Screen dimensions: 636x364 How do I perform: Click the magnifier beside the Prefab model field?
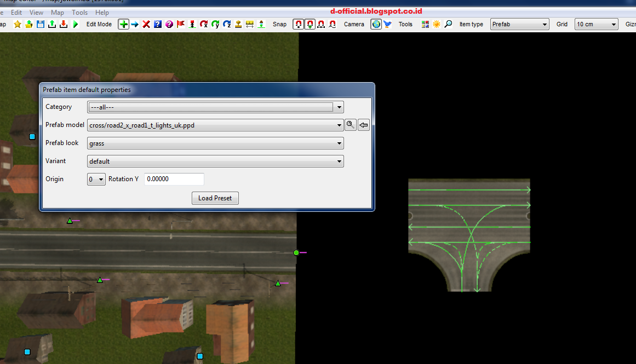pyautogui.click(x=351, y=125)
